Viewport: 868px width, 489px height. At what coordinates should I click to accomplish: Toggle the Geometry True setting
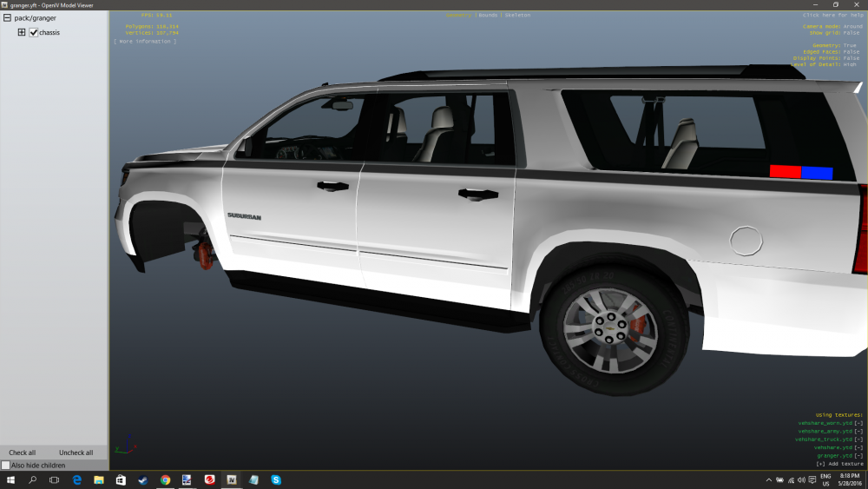(834, 45)
